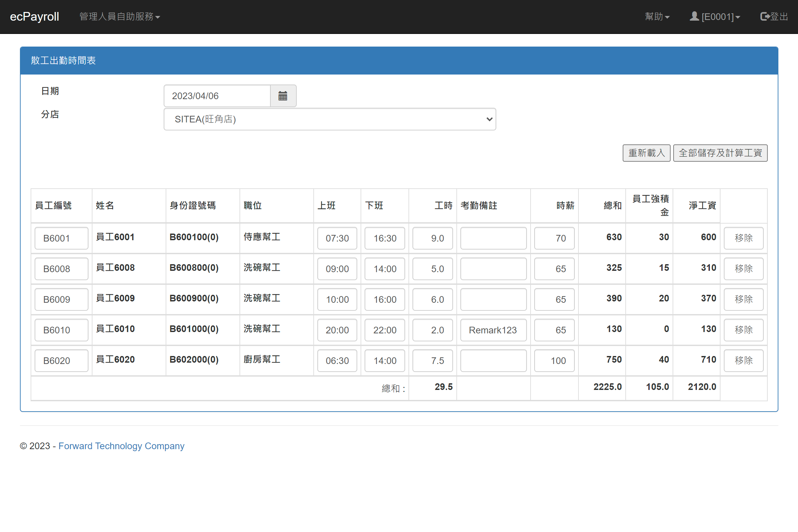Click the total sum value 2225.0
The height and width of the screenshot is (532, 798).
pyautogui.click(x=607, y=387)
